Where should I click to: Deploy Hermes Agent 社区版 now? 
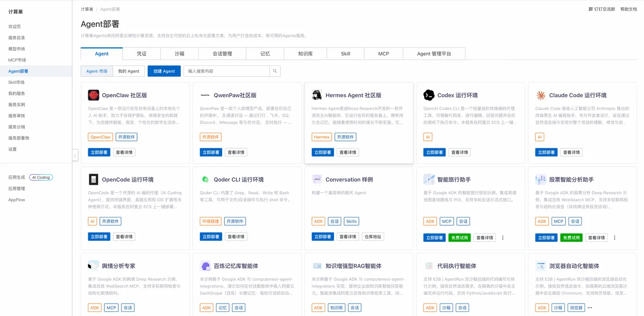click(x=323, y=152)
